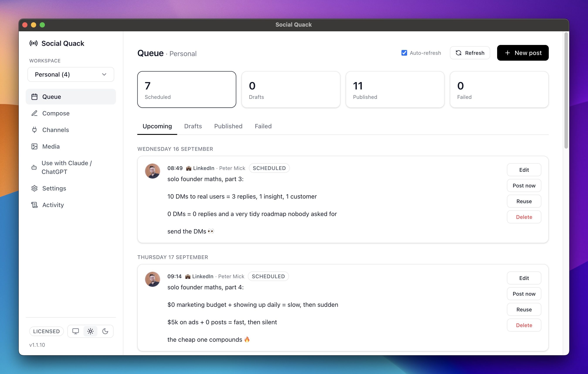Open the Queue calendar icon in sidebar

tap(34, 97)
